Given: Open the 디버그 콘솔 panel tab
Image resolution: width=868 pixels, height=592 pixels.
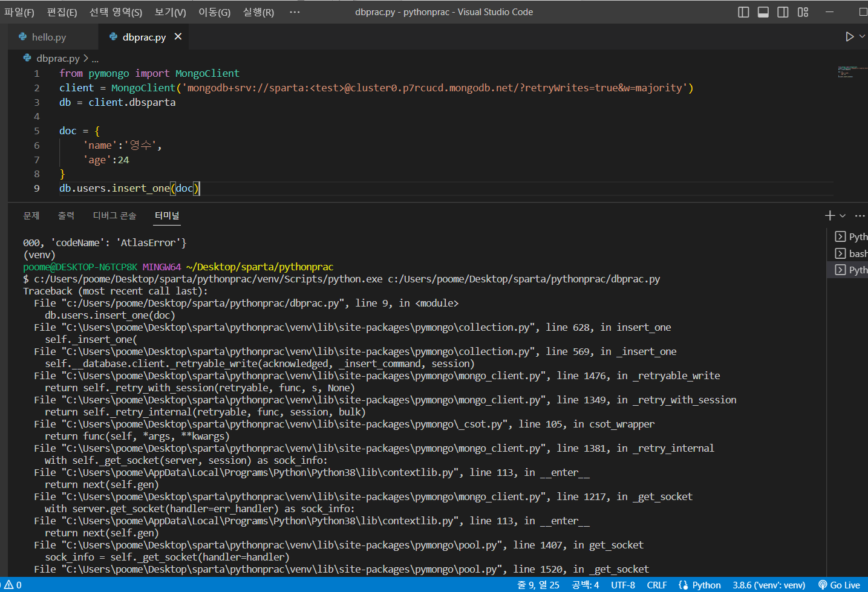Looking at the screenshot, I should pyautogui.click(x=114, y=216).
